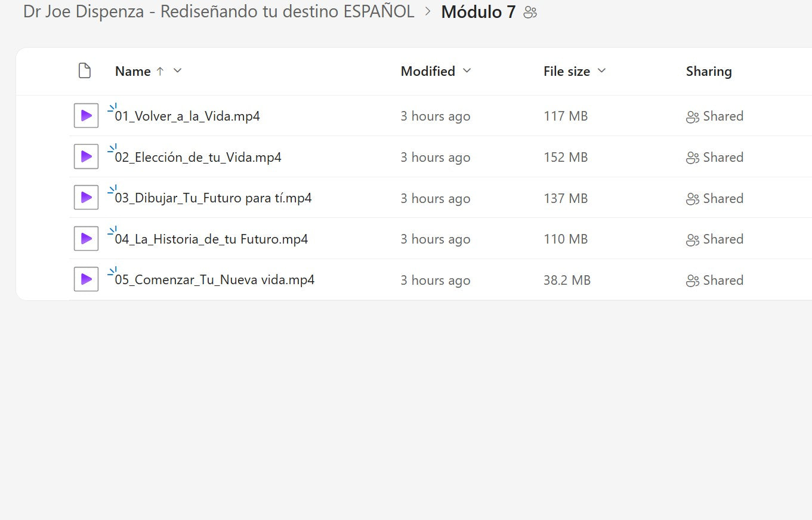Open 04_La_Historia_de_tu Futuro.mp4 file
The height and width of the screenshot is (520, 812).
211,239
